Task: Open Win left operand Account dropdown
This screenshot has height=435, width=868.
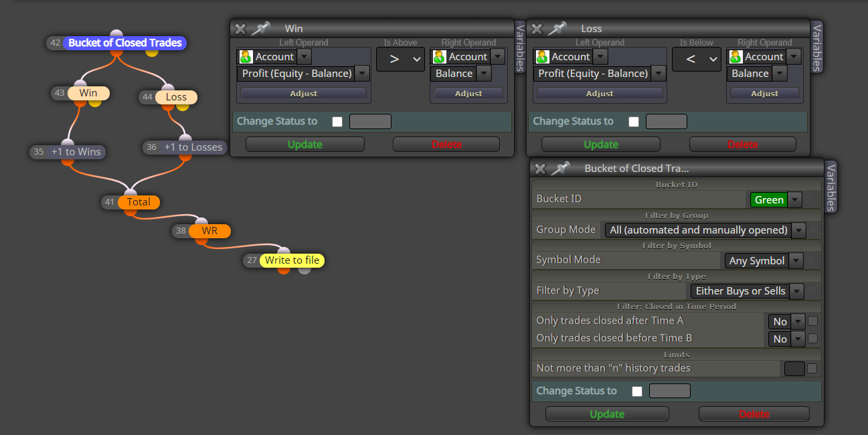Action: 304,57
